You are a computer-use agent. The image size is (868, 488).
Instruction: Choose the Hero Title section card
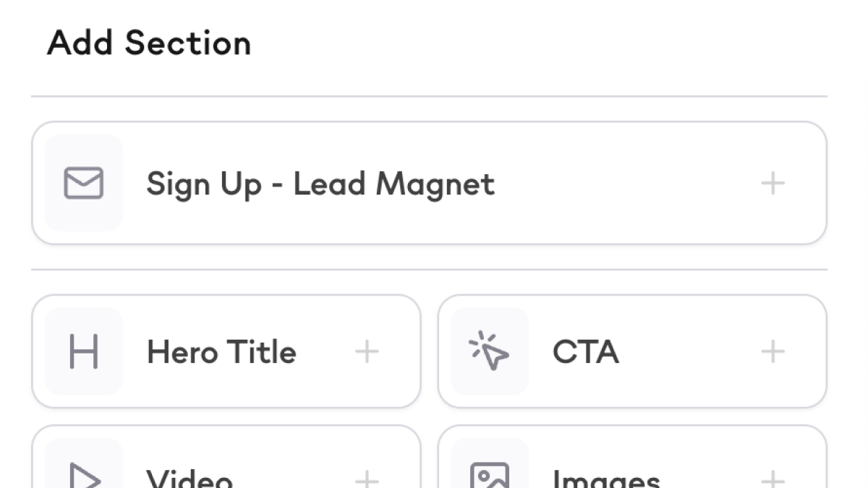(x=367, y=352)
